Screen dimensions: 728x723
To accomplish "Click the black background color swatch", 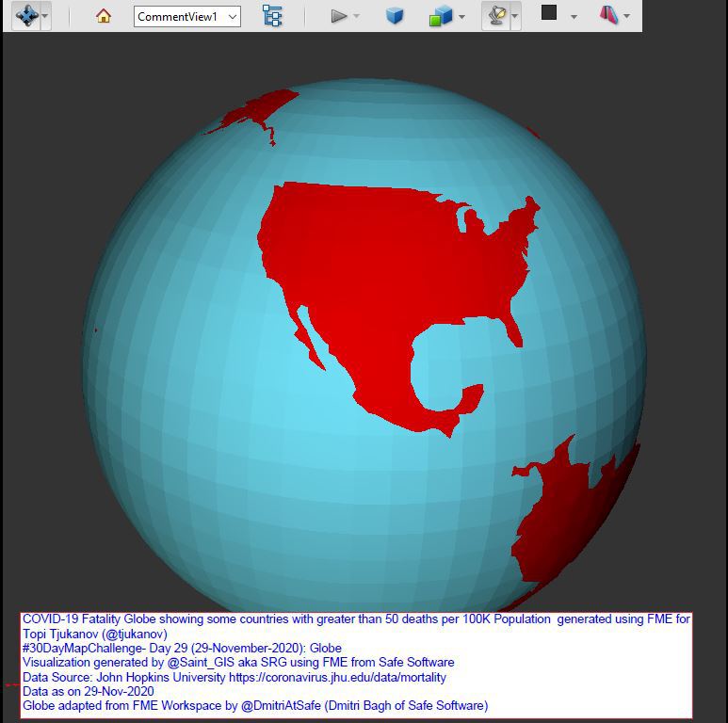I will (549, 13).
